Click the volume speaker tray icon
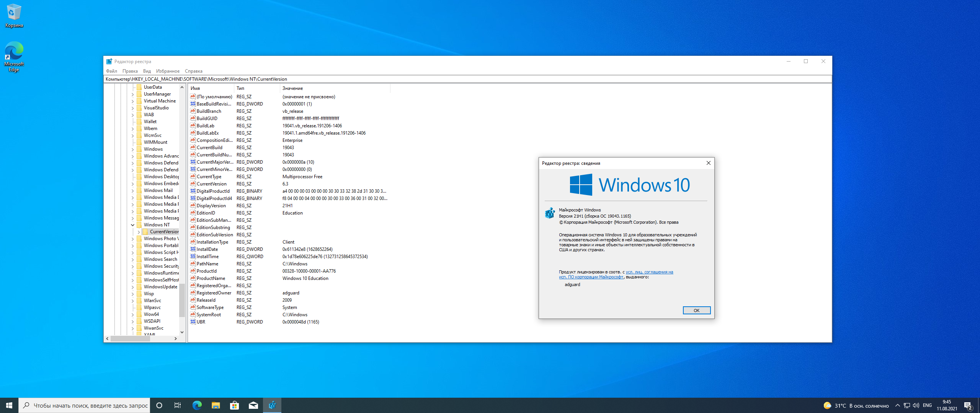 point(916,405)
